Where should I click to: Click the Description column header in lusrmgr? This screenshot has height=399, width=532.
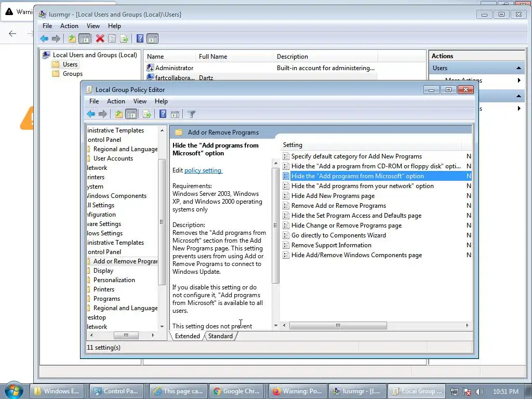(325, 57)
